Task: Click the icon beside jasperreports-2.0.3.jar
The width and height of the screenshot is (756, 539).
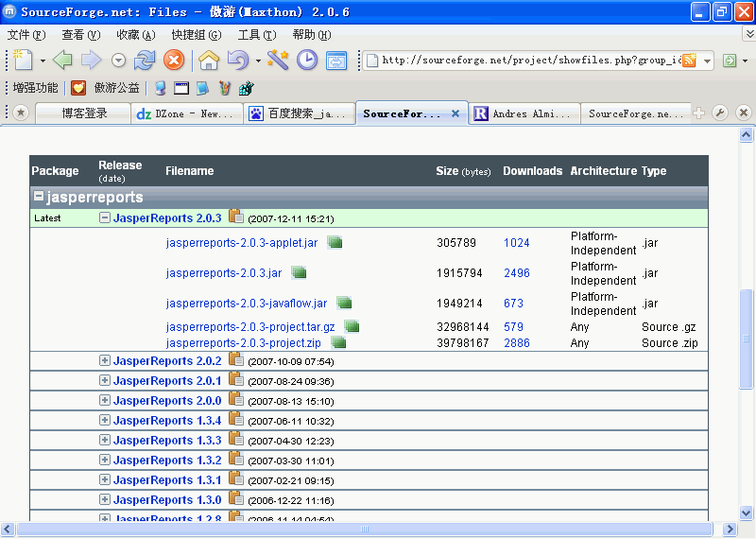Action: [299, 272]
